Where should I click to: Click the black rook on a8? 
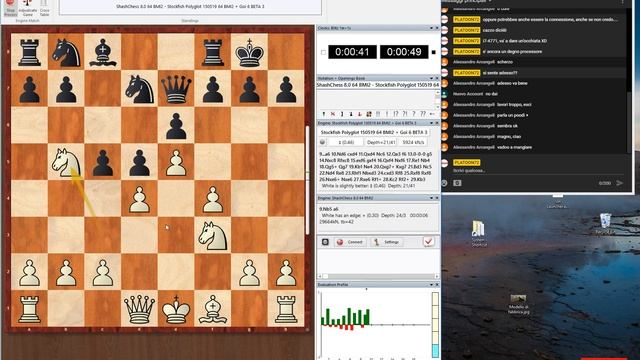(29, 52)
